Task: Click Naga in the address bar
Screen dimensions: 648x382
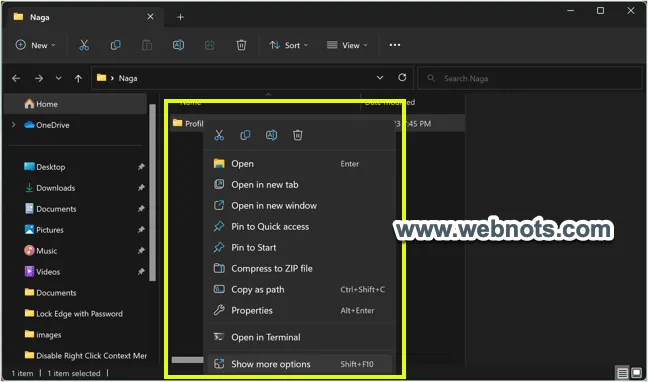Action: (x=128, y=78)
